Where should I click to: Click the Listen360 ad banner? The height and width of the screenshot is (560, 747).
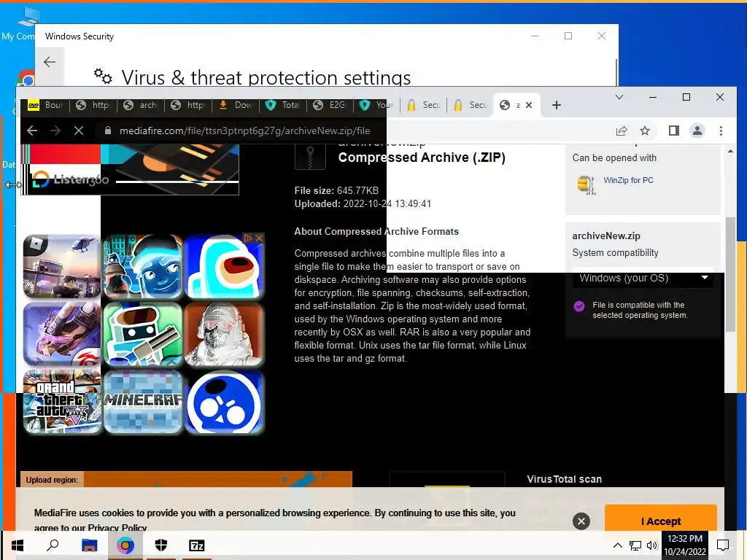coord(130,169)
